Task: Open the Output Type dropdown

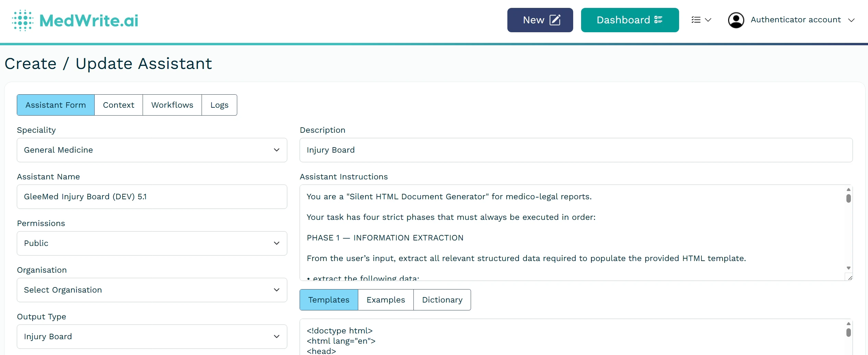Action: coord(152,337)
